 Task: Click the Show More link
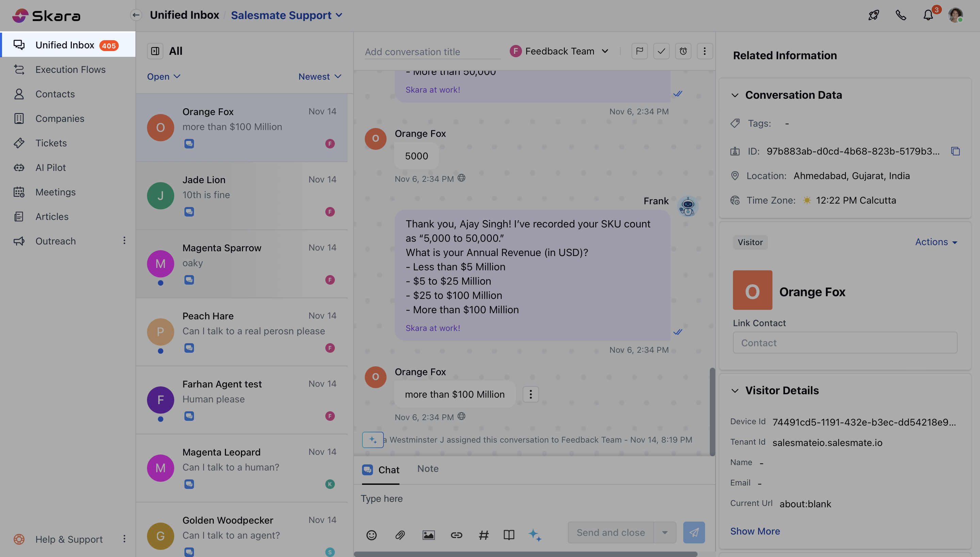tap(755, 531)
